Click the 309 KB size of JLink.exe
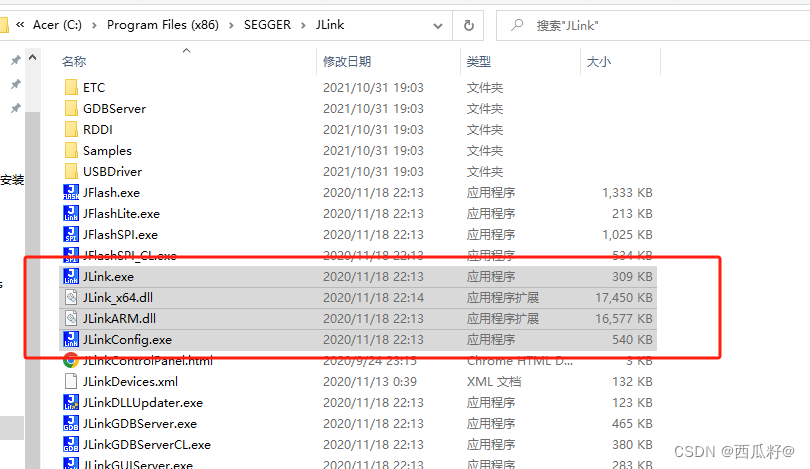 coord(632,276)
